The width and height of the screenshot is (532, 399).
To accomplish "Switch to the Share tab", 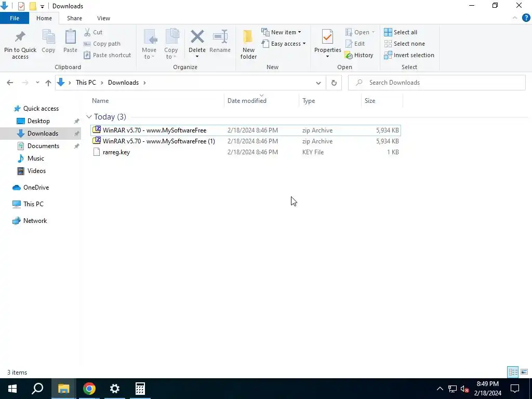I will point(74,18).
